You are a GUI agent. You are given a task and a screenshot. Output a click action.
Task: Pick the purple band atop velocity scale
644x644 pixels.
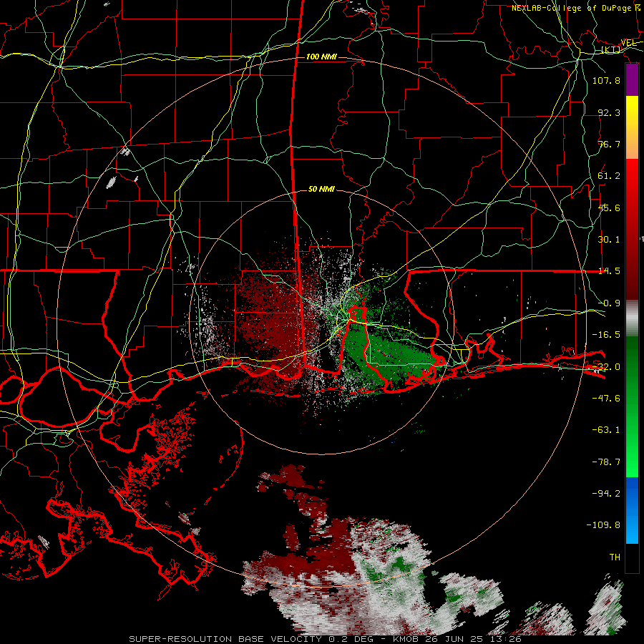632,80
